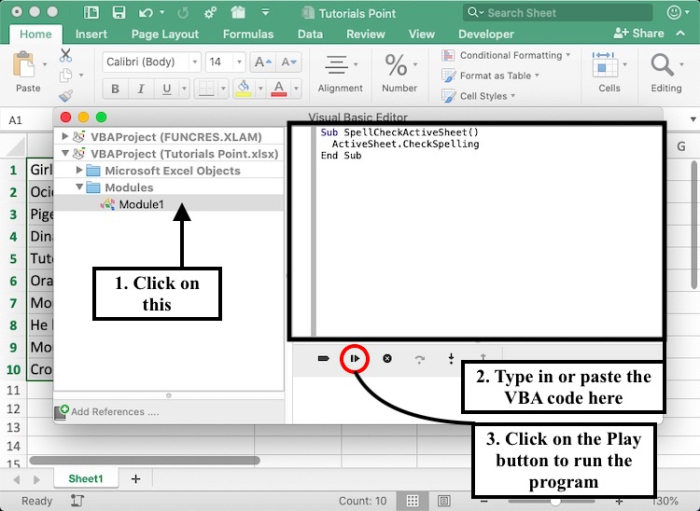Switch to Normal view grid icon
This screenshot has height=511, width=700.
tap(412, 501)
